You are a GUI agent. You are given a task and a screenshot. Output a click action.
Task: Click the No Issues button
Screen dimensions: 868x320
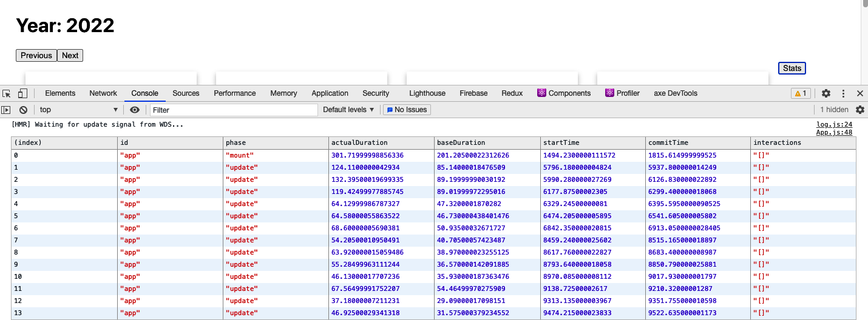click(x=407, y=110)
